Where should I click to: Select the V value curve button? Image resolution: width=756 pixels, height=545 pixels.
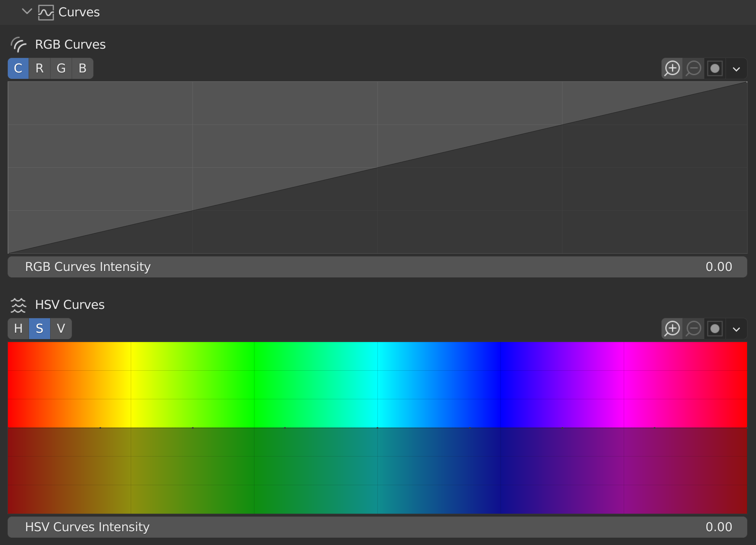(x=61, y=329)
